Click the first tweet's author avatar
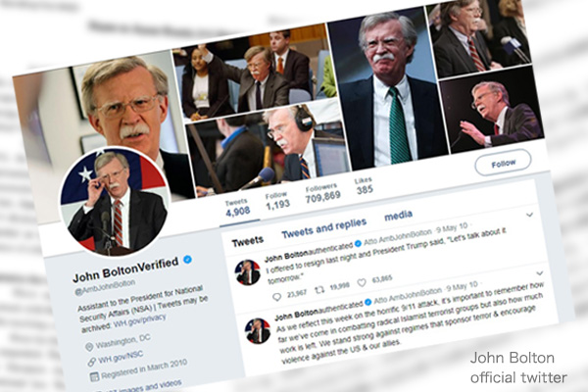 point(247,272)
